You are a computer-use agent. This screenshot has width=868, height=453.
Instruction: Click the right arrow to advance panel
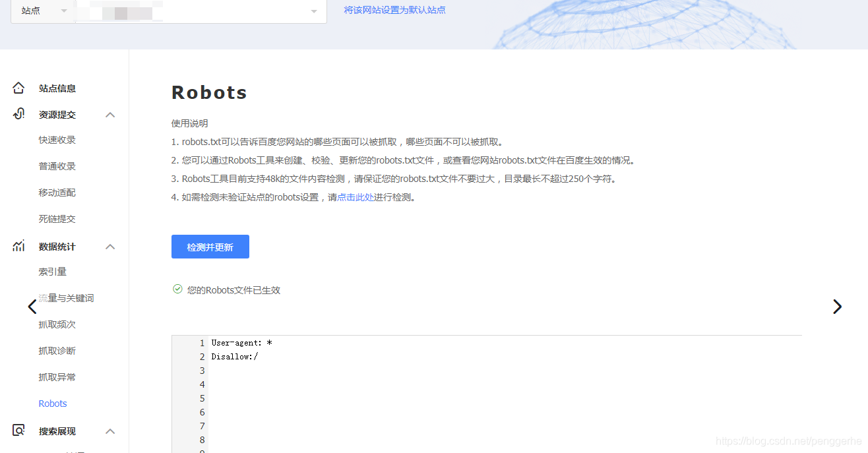[x=837, y=306]
